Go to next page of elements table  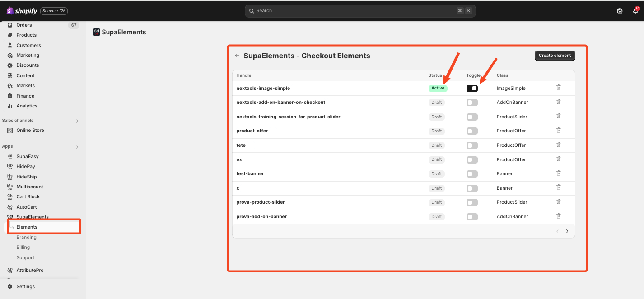point(567,231)
